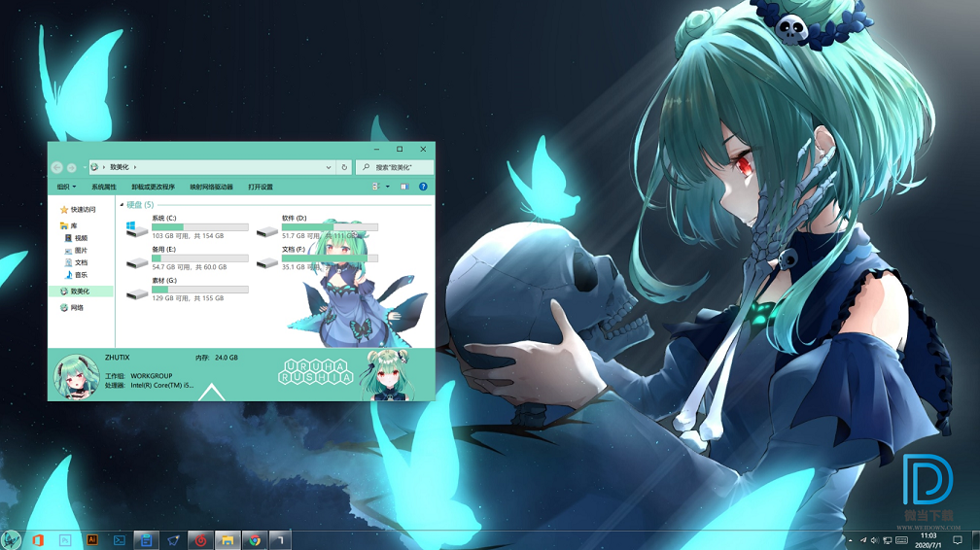
Task: Click the 备用 (E:) usage bar
Action: pos(200,258)
